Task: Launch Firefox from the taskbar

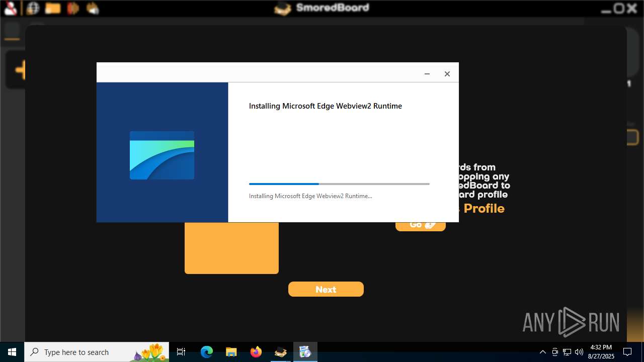Action: tap(256, 352)
